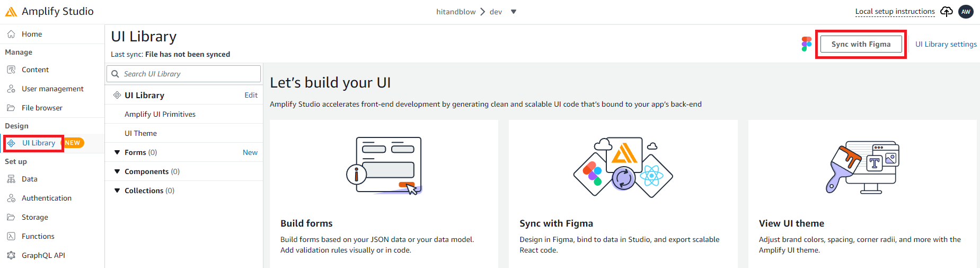Screen dimensions: 980x268
Task: Open Local setup instructions link
Action: [x=895, y=11]
